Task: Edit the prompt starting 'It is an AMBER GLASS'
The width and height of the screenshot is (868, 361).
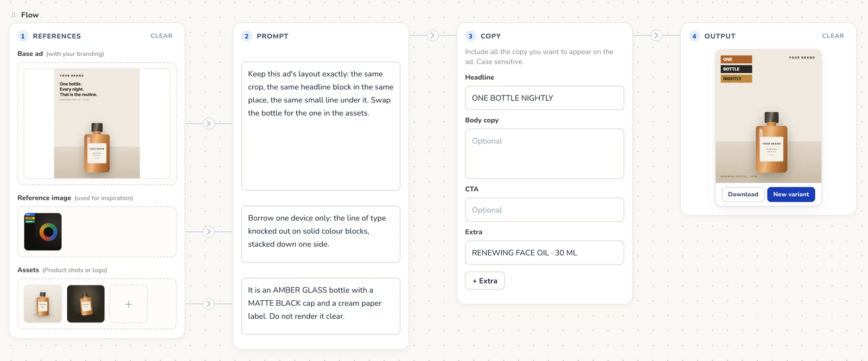Action: click(321, 306)
